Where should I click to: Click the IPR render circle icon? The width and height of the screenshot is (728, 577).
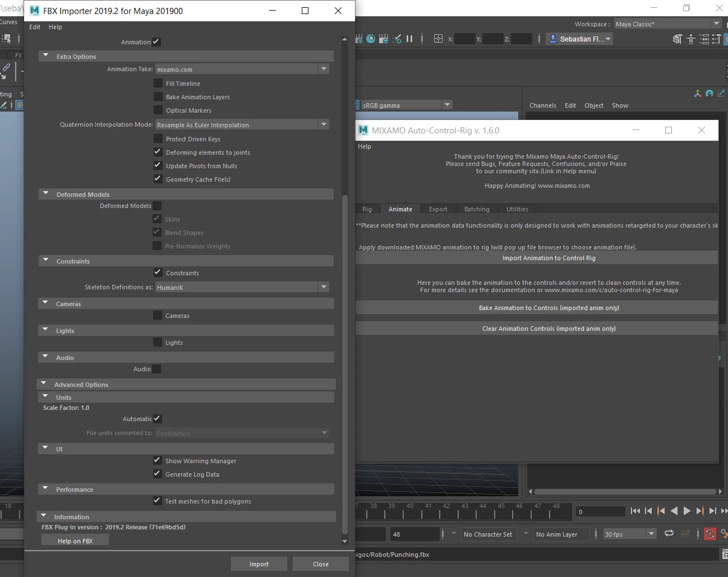371,39
